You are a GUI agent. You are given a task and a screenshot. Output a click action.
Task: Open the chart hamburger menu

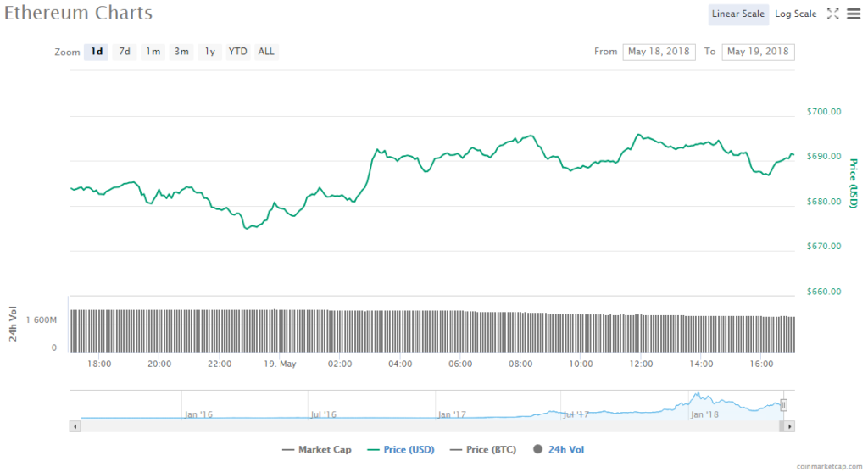[x=853, y=14]
